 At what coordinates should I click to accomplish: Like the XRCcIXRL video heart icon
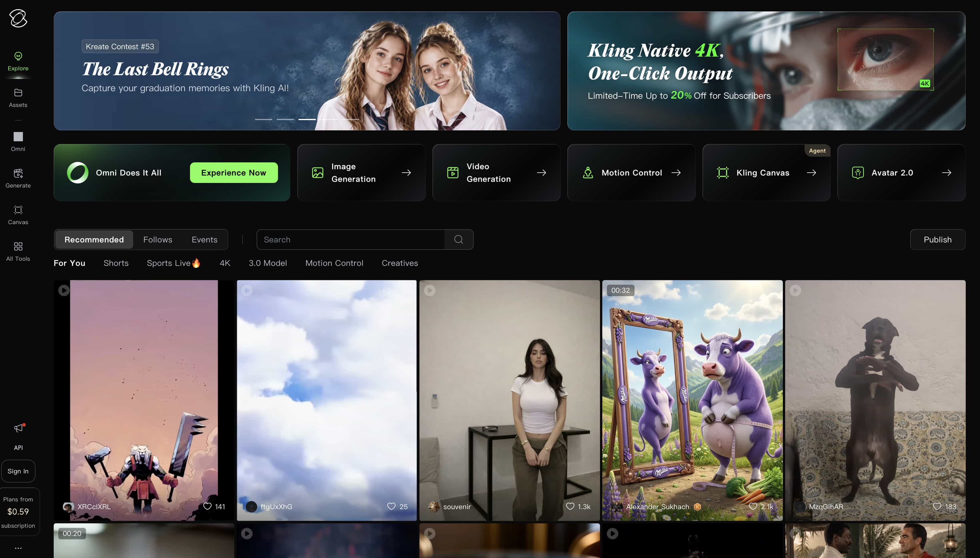click(207, 506)
